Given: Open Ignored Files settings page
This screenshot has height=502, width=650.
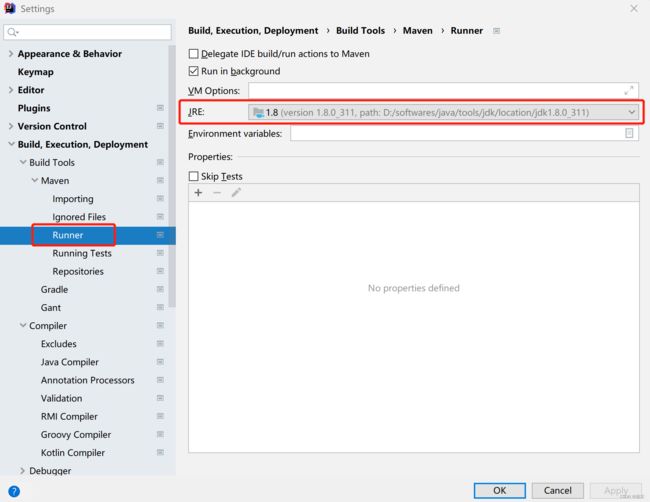Looking at the screenshot, I should click(x=79, y=217).
